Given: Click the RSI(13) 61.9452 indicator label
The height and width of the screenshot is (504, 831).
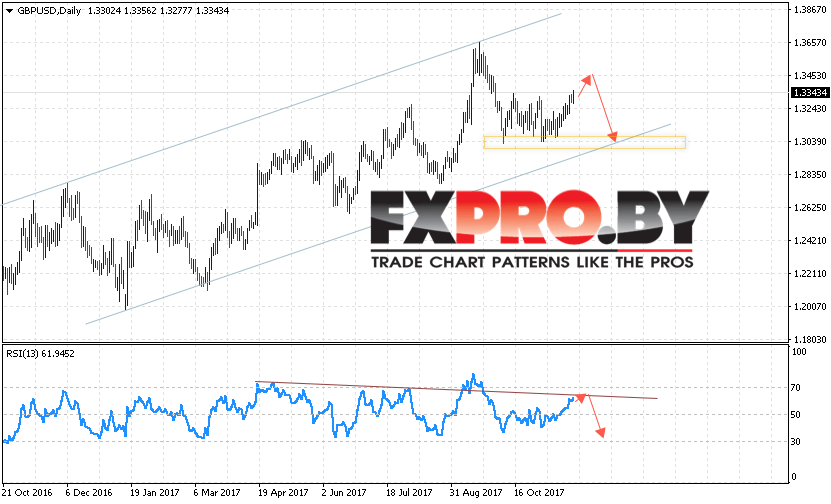Looking at the screenshot, I should point(40,353).
